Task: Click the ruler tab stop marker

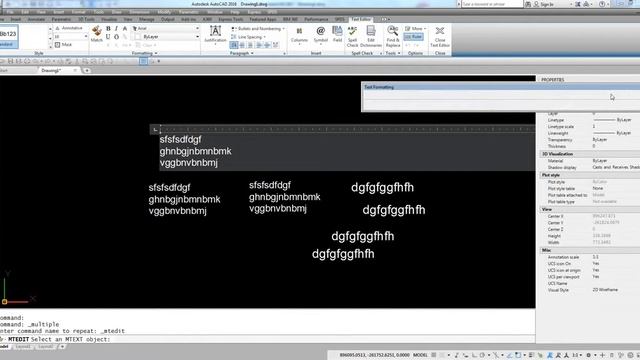Action: tap(155, 129)
